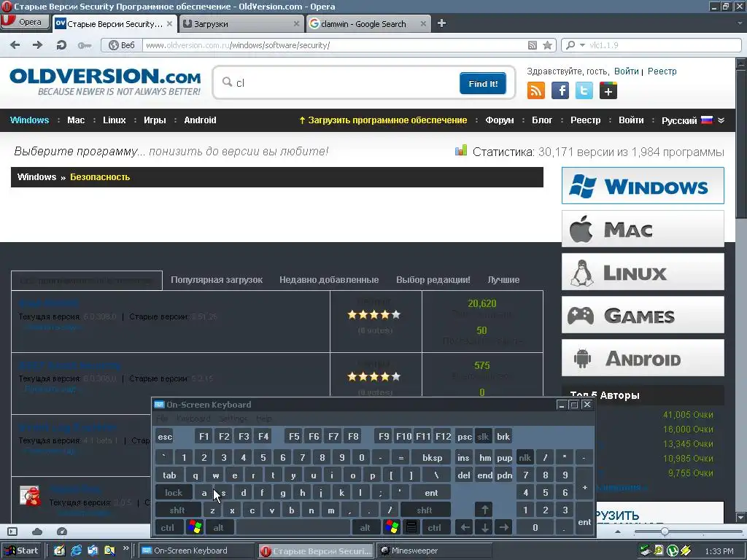Viewport: 747px width, 560px height.
Task: Open the Windows category banner in sidebar
Action: coord(643,186)
